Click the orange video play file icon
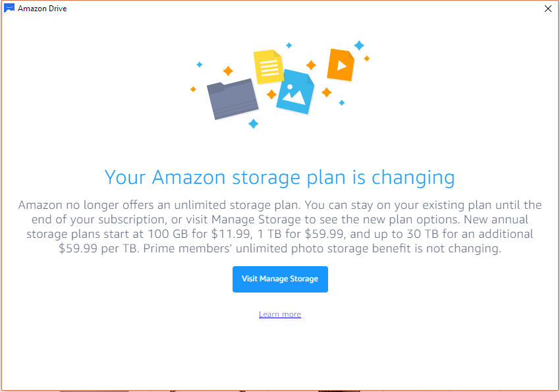 [x=341, y=65]
